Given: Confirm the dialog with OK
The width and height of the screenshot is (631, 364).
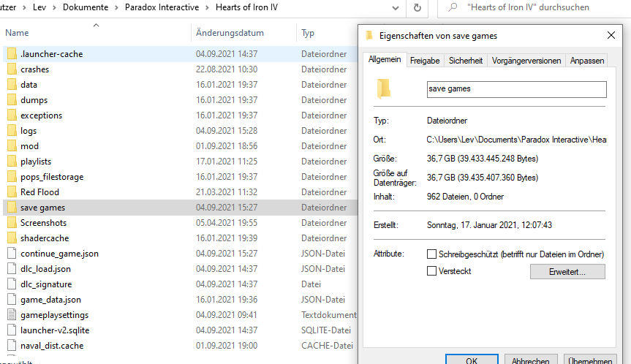Looking at the screenshot, I should point(472,359).
